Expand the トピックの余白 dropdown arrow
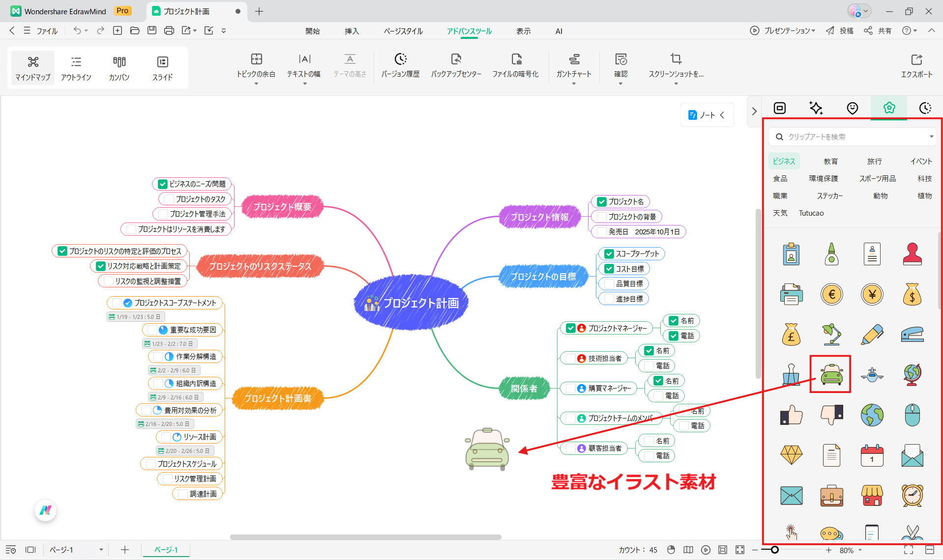Viewport: 943px width, 560px height. [256, 84]
